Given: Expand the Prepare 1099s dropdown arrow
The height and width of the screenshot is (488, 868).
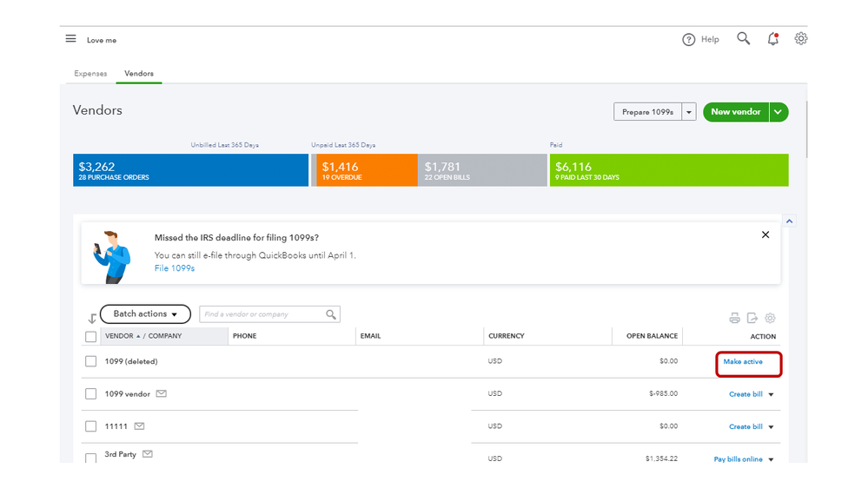Looking at the screenshot, I should pyautogui.click(x=689, y=112).
